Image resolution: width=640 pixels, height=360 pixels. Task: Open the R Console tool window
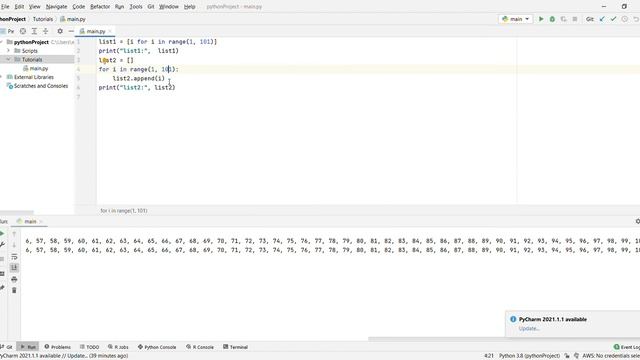click(x=200, y=347)
